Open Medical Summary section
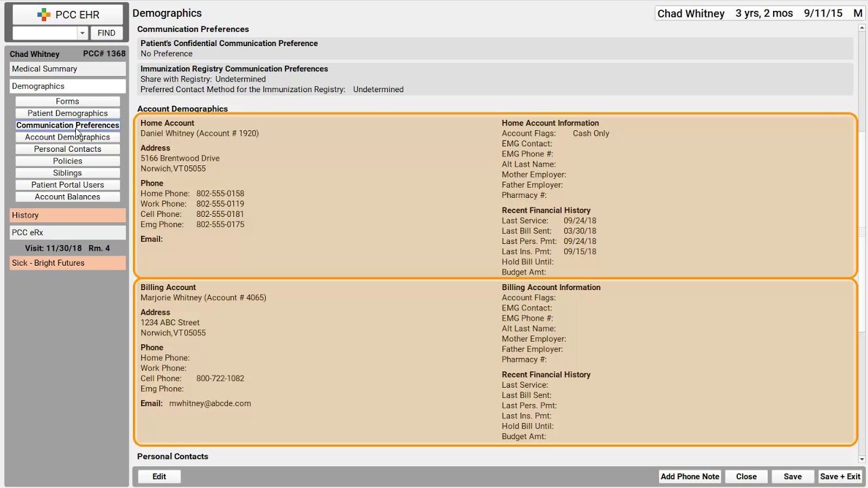This screenshot has height=488, width=868. coord(67,69)
